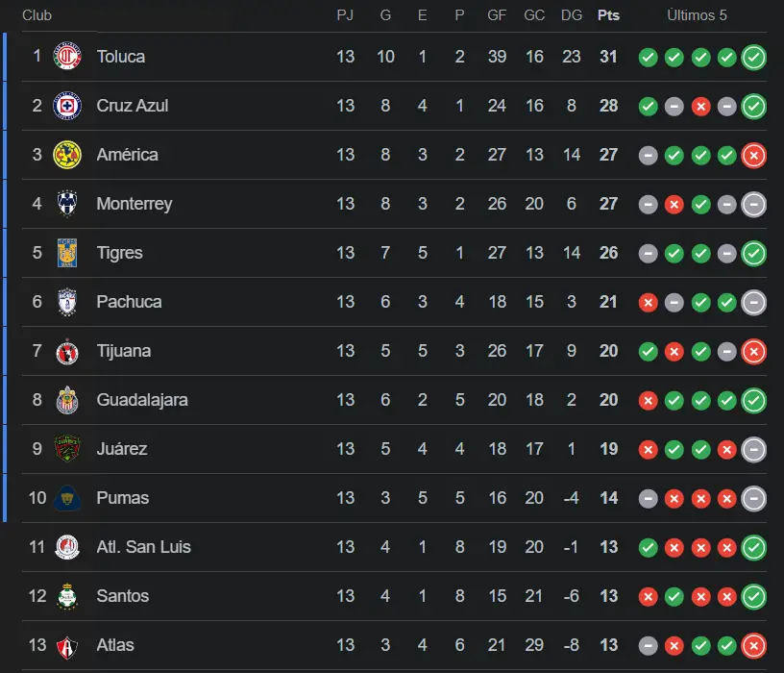Viewport: 784px width, 673px height.
Task: Open the Juárez team link
Action: click(x=121, y=449)
